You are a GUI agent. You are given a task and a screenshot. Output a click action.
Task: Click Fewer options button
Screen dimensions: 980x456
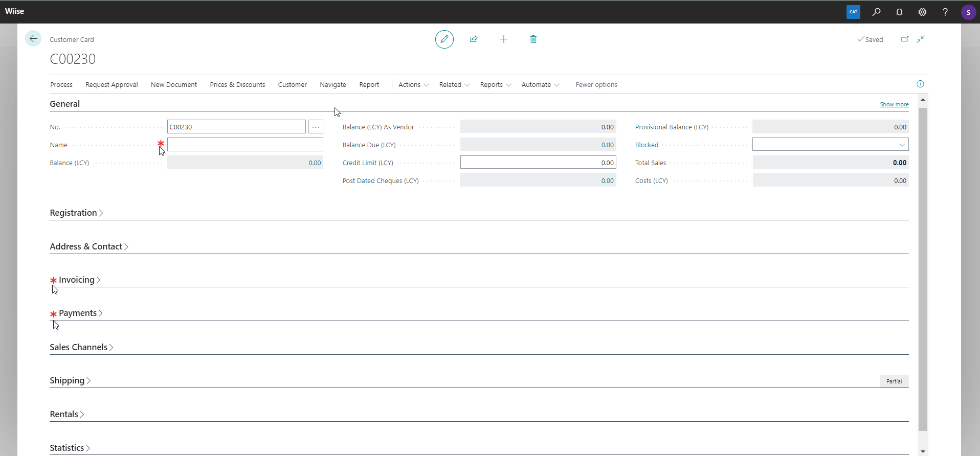596,85
